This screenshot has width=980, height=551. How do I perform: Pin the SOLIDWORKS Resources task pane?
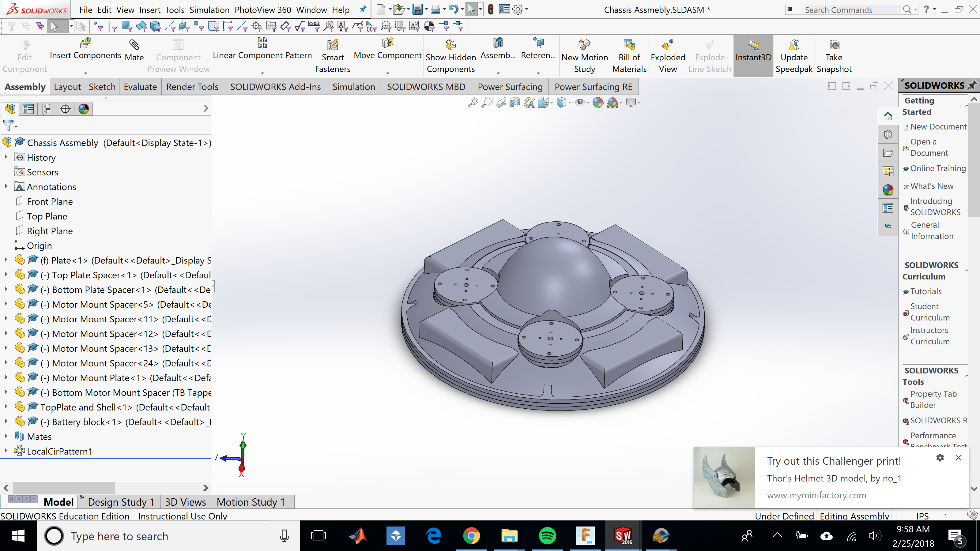click(972, 85)
